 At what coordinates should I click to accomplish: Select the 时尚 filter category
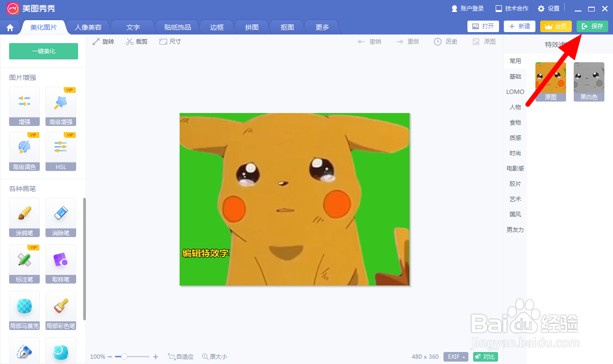click(515, 153)
